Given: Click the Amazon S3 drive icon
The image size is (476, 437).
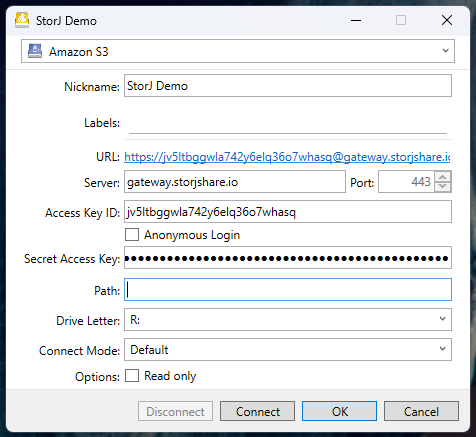Looking at the screenshot, I should tap(35, 51).
